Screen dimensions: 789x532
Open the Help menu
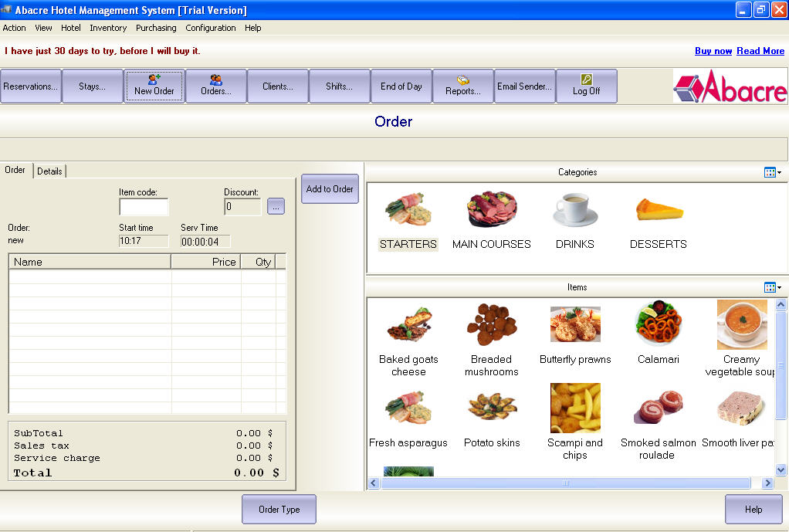coord(253,28)
